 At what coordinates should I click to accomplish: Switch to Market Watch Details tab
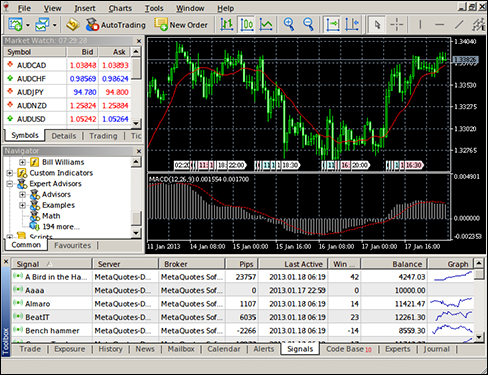(64, 136)
